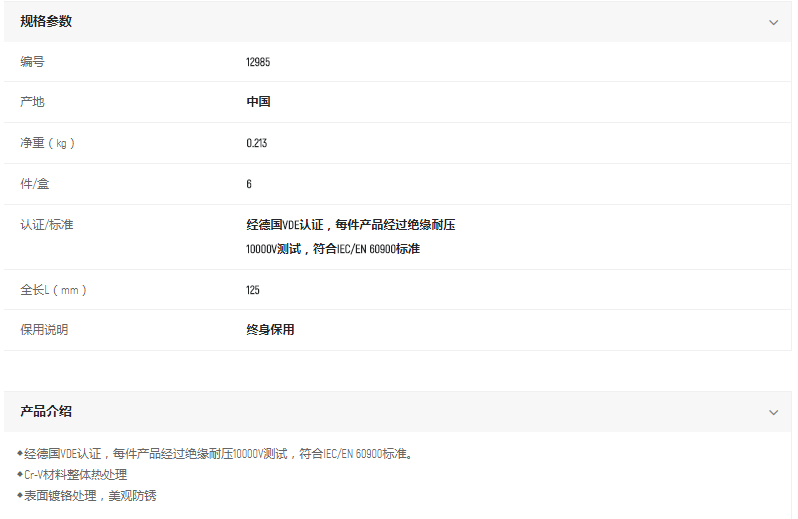The width and height of the screenshot is (798, 519).
Task: Collapse the 规格参数 section chevron
Action: (x=773, y=22)
